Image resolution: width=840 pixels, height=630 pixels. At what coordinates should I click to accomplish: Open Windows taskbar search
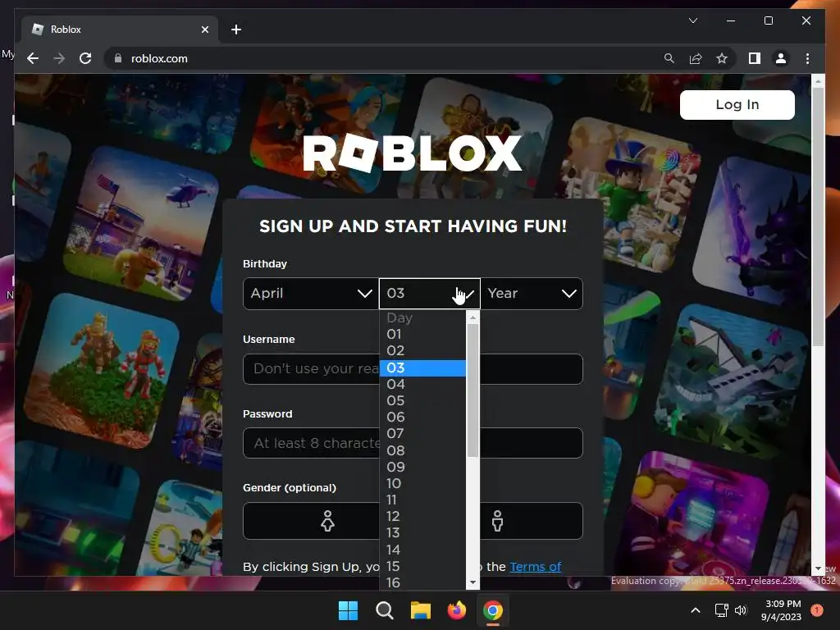tap(385, 610)
